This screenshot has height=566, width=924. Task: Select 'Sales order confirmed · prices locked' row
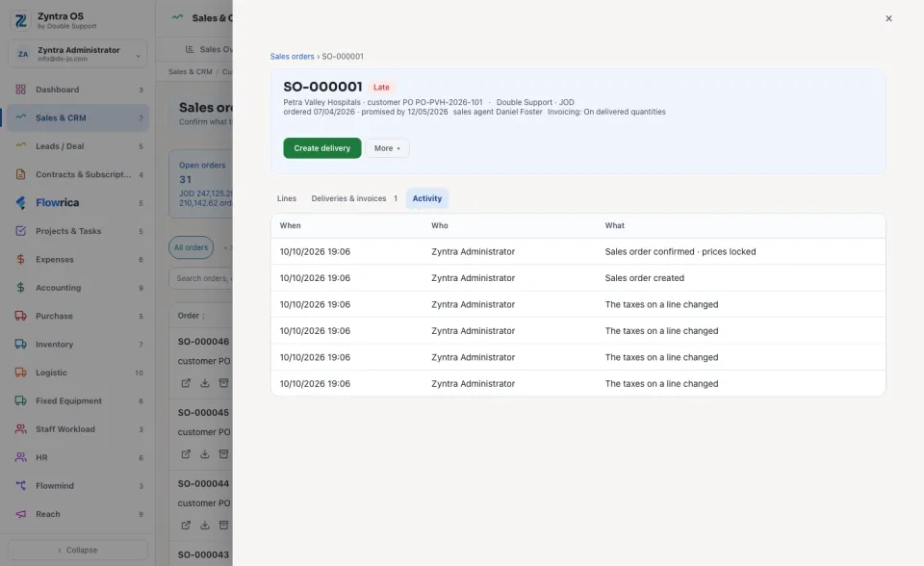click(578, 252)
